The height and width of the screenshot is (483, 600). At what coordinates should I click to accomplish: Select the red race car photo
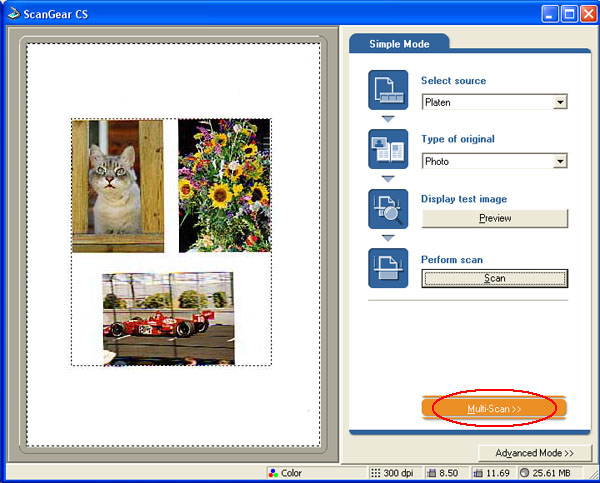point(169,319)
